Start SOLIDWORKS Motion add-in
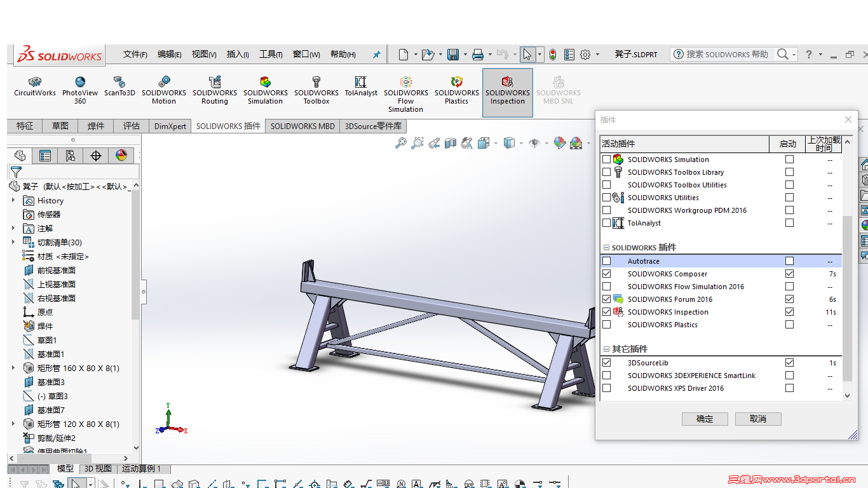868x488 pixels. click(164, 90)
